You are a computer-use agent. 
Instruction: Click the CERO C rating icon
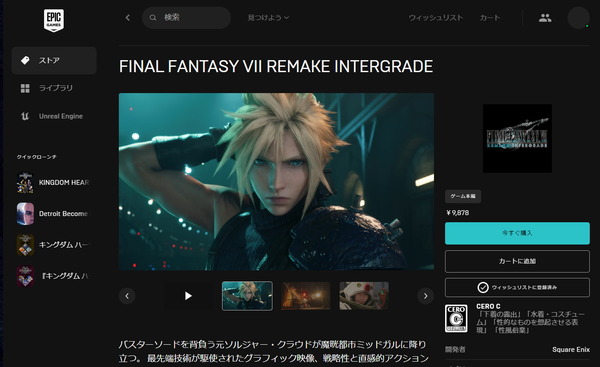[456, 318]
